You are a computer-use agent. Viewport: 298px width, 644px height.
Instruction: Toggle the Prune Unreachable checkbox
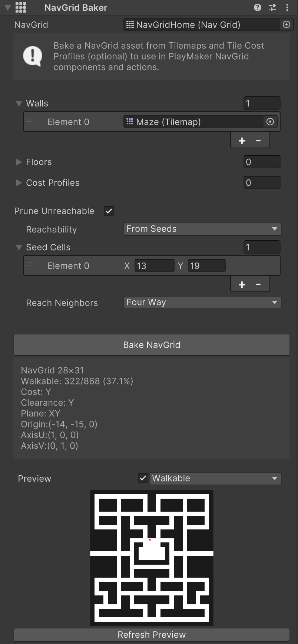[x=109, y=211]
